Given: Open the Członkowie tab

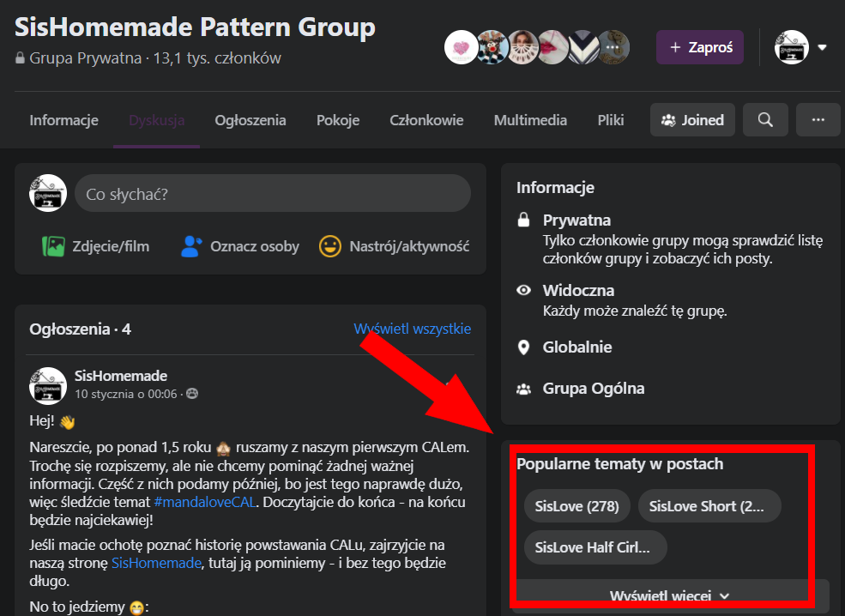Looking at the screenshot, I should tap(426, 120).
